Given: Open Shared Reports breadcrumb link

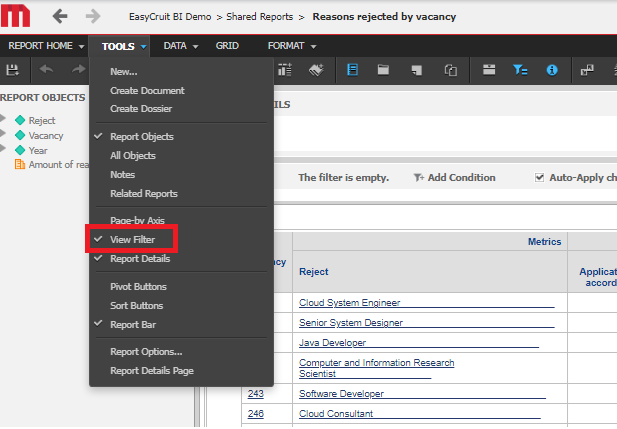Looking at the screenshot, I should click(260, 17).
